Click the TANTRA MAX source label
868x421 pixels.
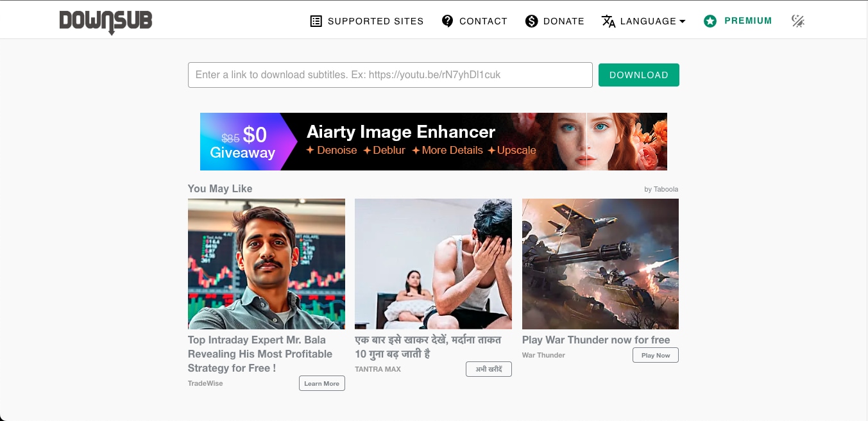coord(378,369)
